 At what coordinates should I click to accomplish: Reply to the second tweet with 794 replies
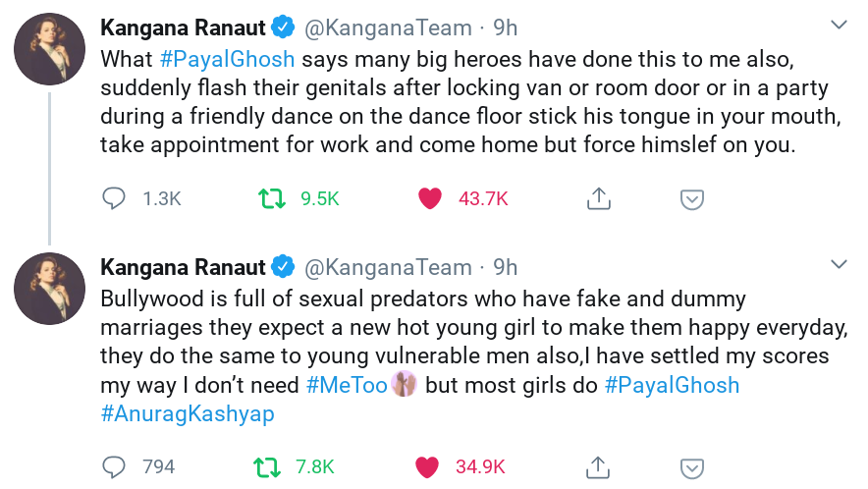[x=115, y=466]
